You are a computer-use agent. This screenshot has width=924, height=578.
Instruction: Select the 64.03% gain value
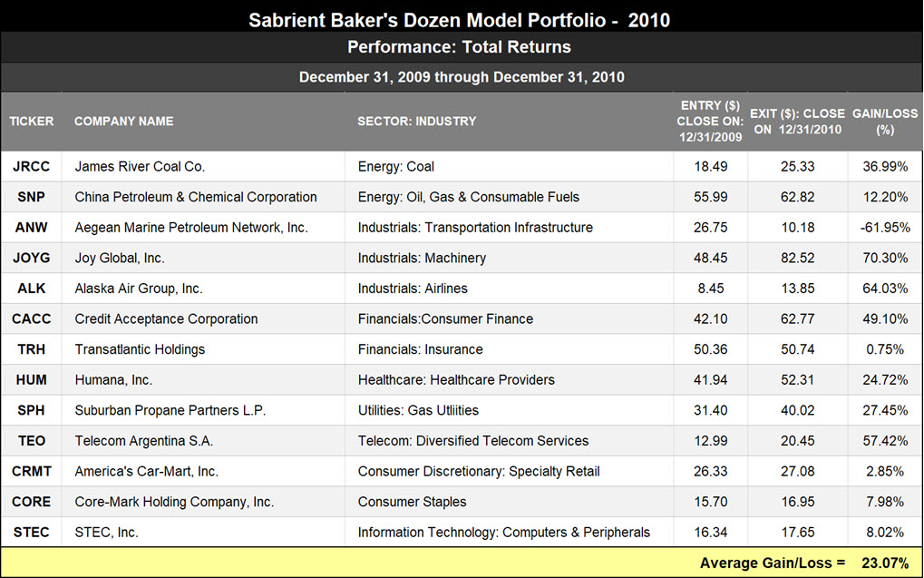click(885, 289)
